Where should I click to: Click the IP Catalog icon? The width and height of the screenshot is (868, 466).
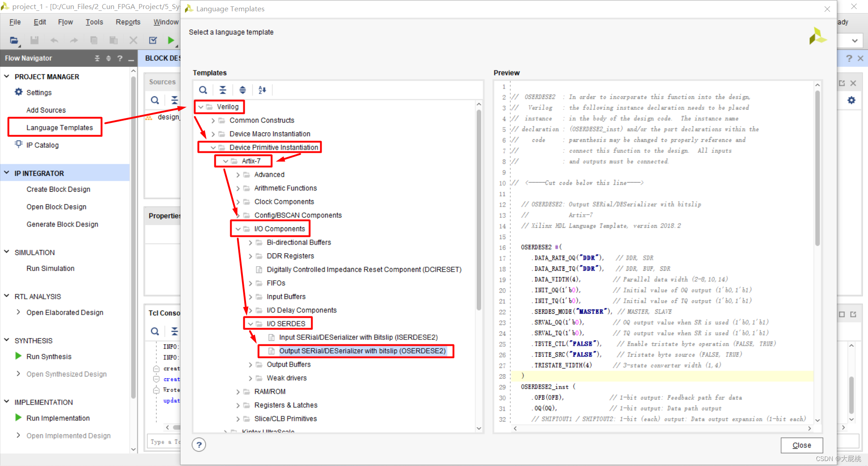coord(19,144)
